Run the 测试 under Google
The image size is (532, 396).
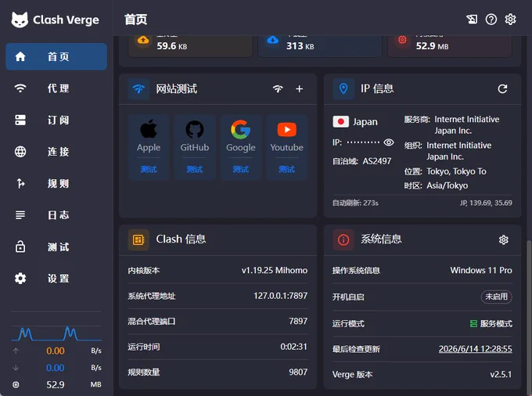(x=240, y=169)
